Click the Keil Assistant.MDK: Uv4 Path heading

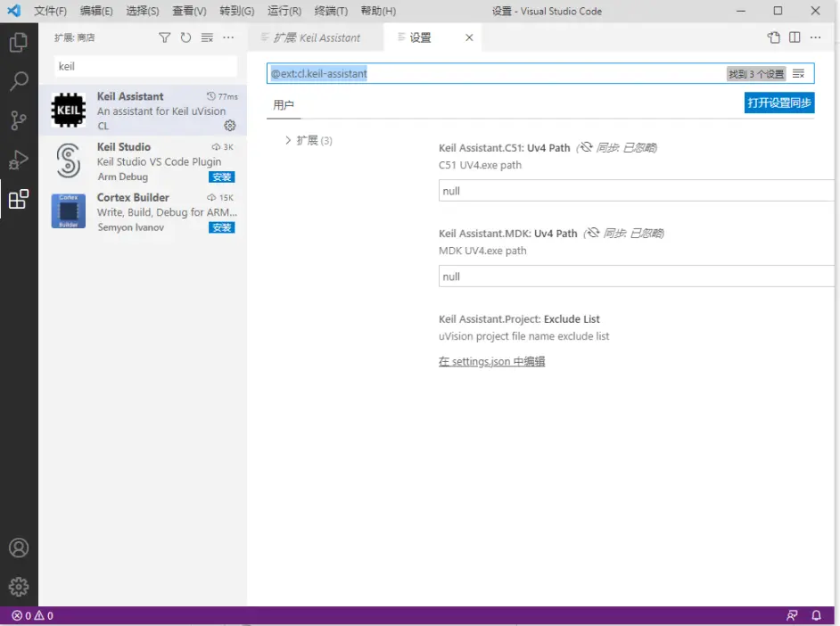click(x=508, y=234)
